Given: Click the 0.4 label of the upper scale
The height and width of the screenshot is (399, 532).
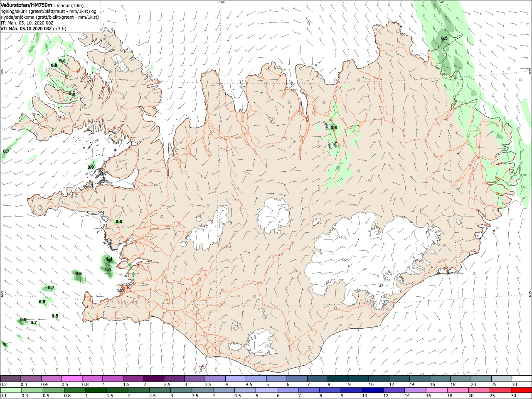Looking at the screenshot, I should 44,384.
